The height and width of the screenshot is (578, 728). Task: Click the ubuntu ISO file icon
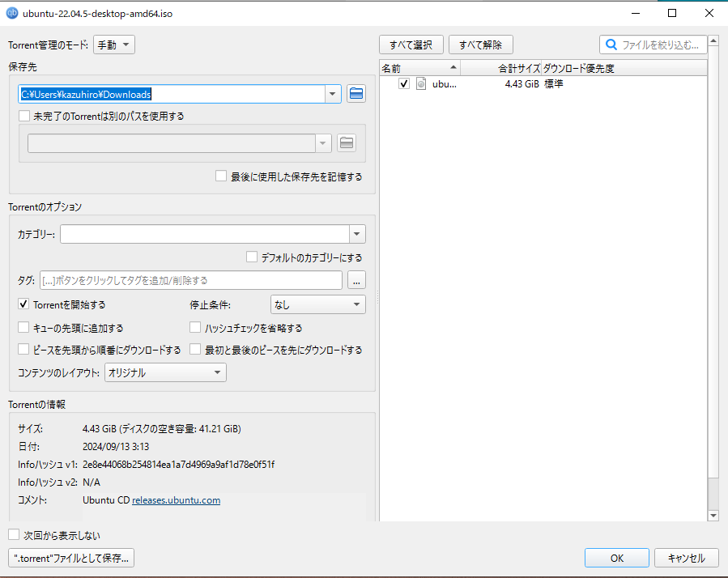421,83
